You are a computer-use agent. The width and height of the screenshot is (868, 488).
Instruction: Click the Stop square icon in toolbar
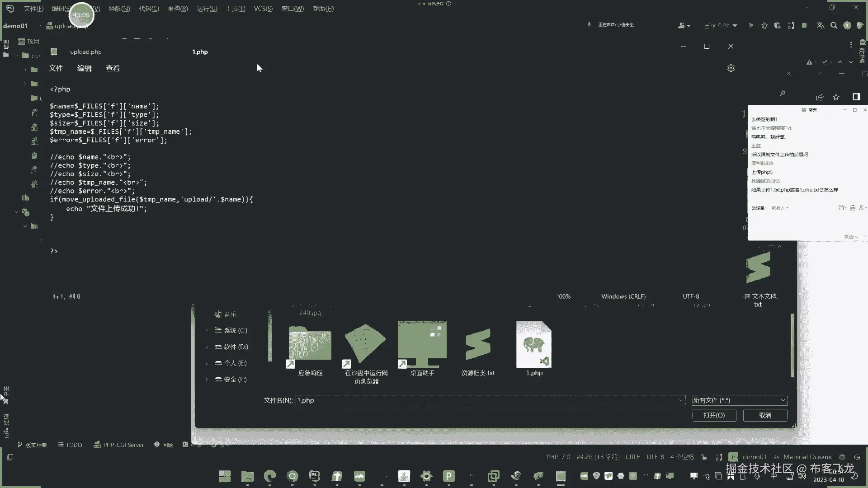pos(804,26)
